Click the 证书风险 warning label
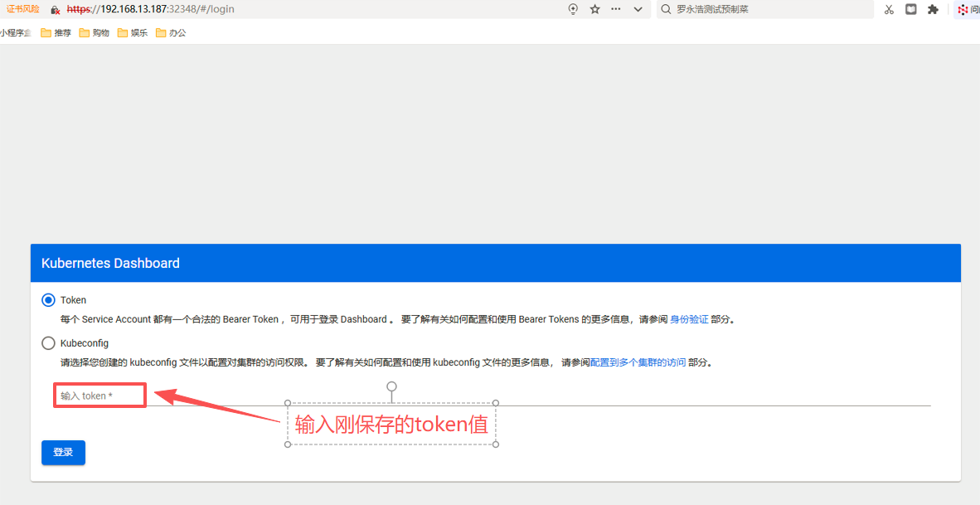Viewport: 980px width, 505px height. pyautogui.click(x=23, y=9)
